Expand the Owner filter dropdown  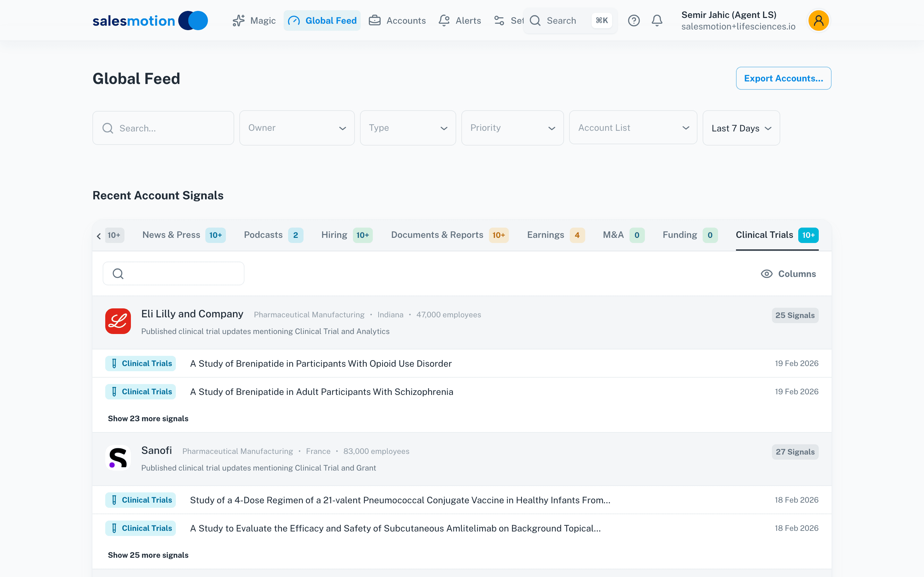tap(297, 128)
